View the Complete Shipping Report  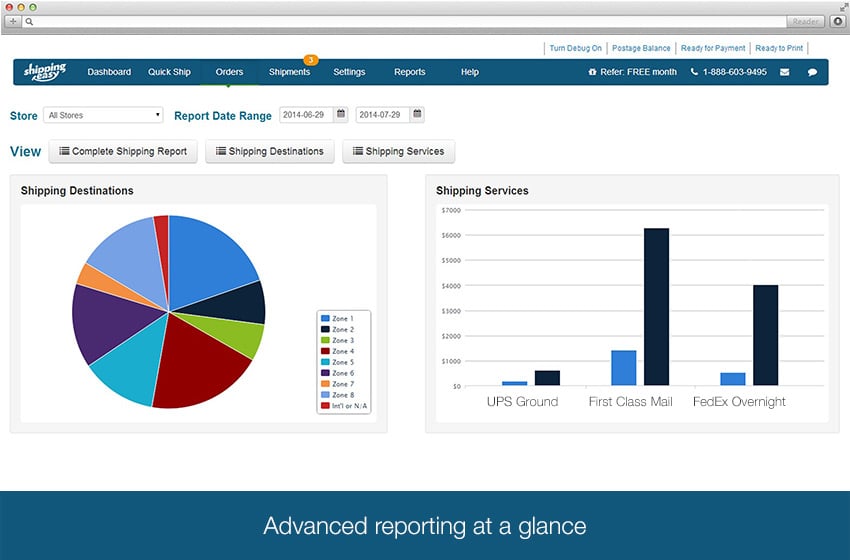coord(124,152)
